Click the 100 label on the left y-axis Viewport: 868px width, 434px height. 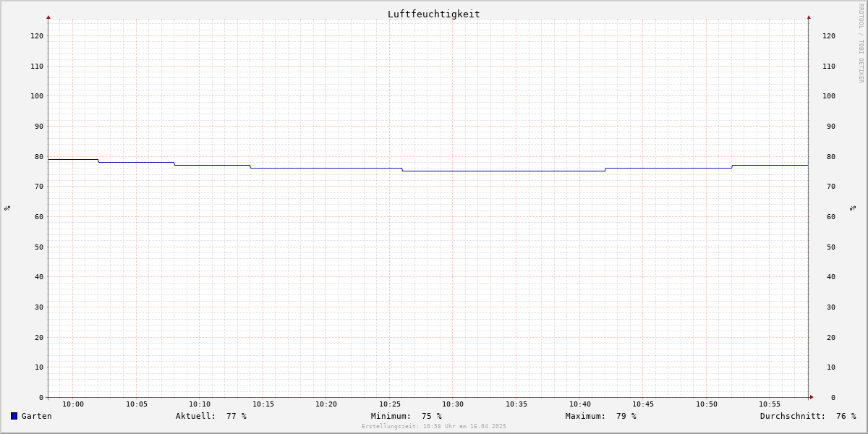tap(37, 95)
